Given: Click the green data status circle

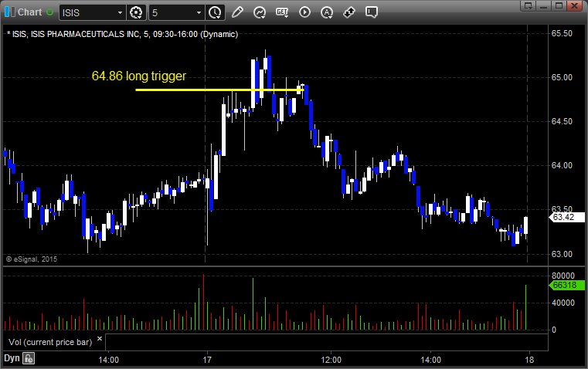Looking at the screenshot, I should pos(49,12).
